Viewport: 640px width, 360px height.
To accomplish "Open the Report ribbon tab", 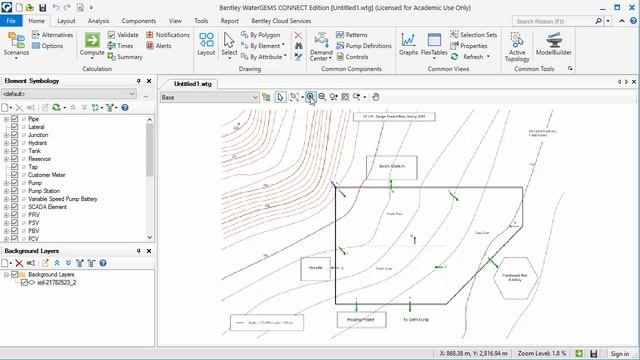I will (x=229, y=21).
